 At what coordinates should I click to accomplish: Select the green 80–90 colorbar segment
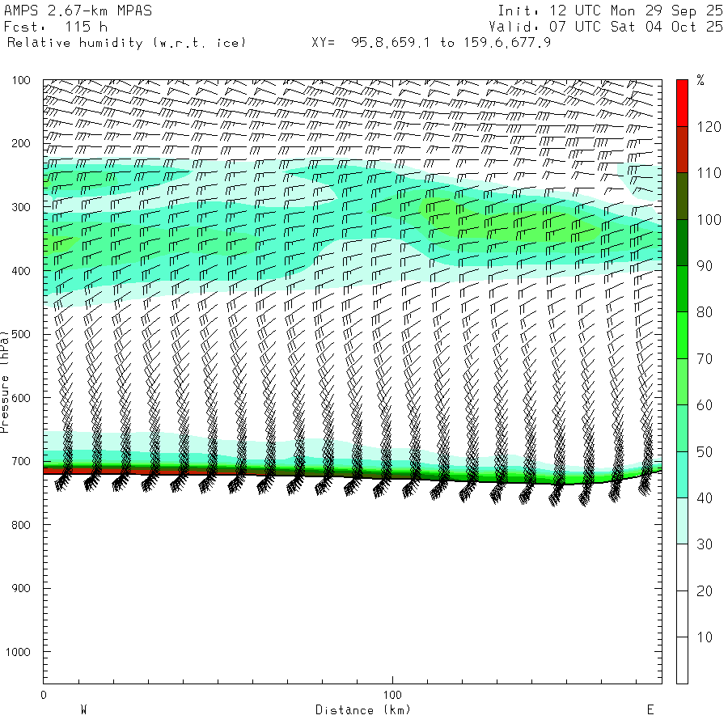click(x=682, y=289)
